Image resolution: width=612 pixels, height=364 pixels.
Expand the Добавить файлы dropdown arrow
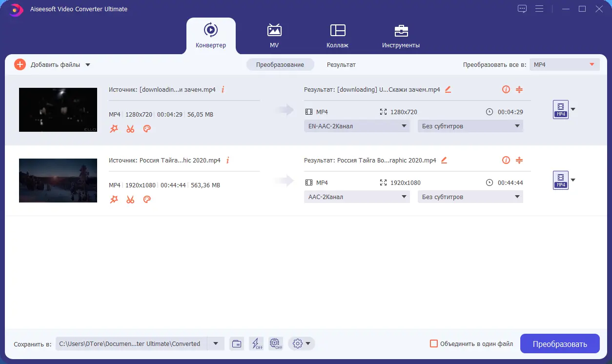[x=88, y=65]
